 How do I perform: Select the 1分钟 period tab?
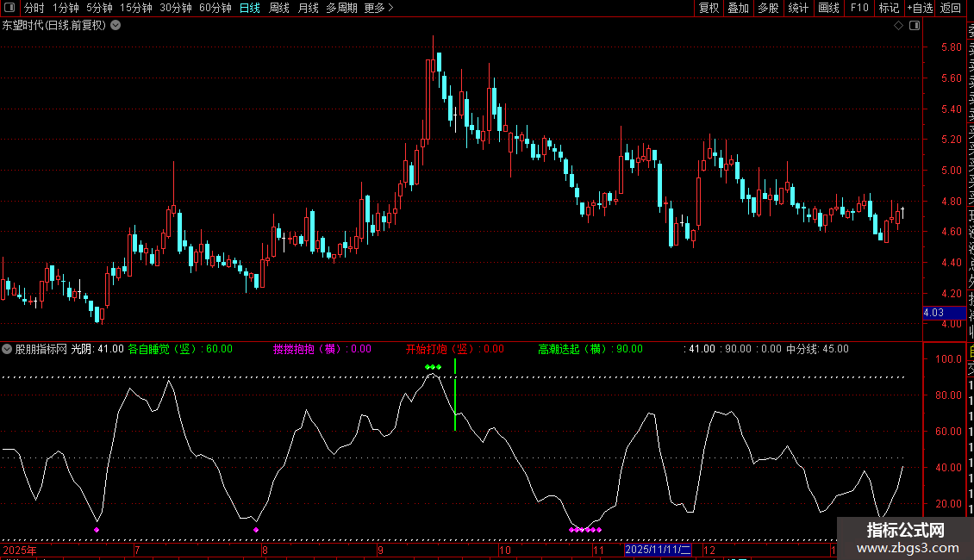point(66,8)
